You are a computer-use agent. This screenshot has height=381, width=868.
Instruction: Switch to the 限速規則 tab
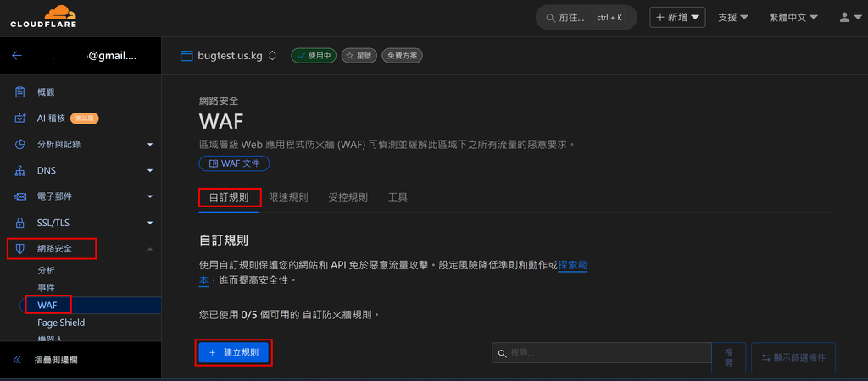[x=288, y=197]
